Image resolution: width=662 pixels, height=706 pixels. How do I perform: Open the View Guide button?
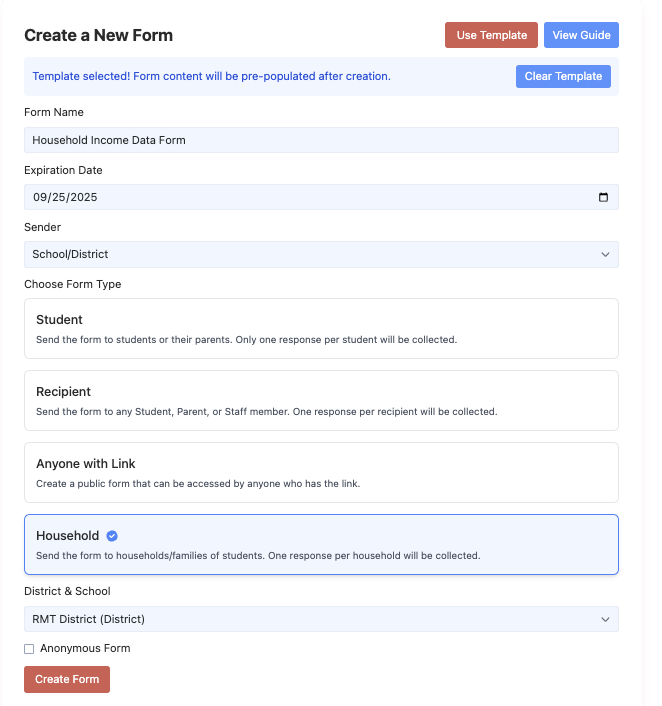pyautogui.click(x=581, y=35)
